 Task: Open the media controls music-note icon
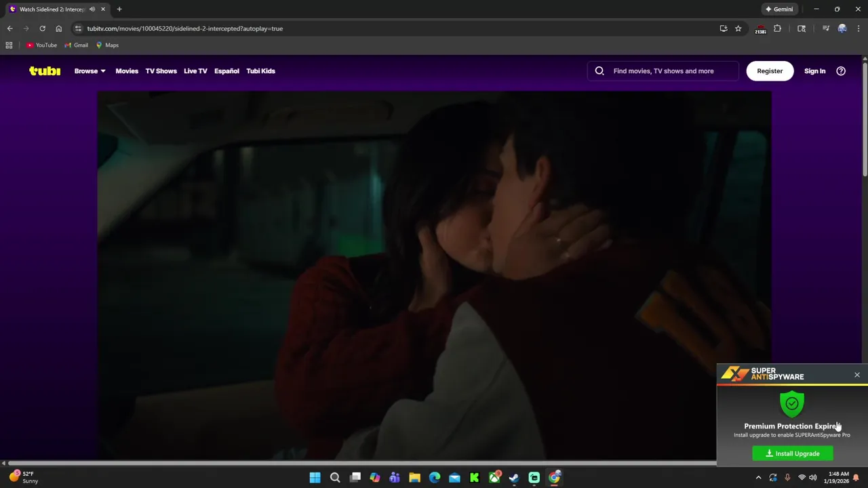point(825,28)
